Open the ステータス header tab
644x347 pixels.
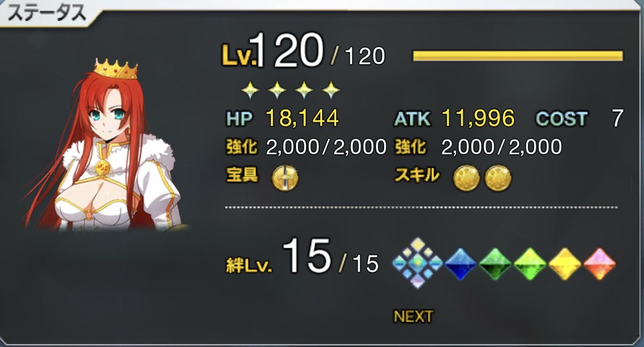pyautogui.click(x=47, y=14)
